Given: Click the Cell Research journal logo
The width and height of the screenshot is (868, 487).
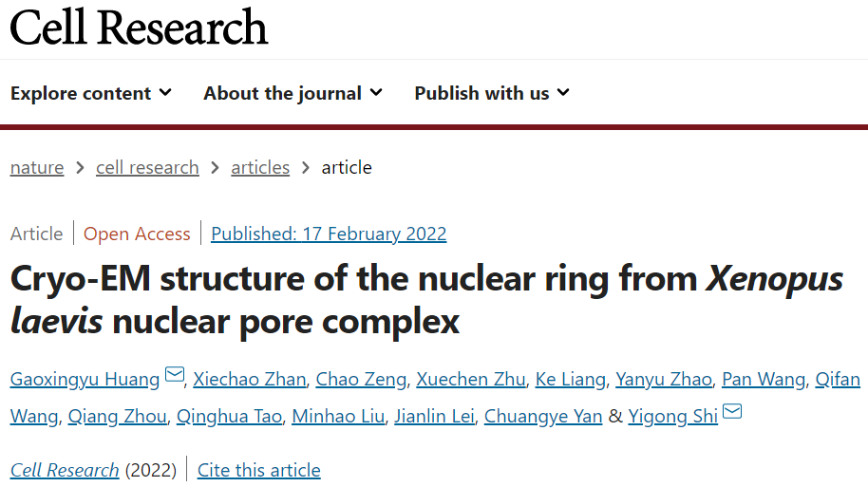Looking at the screenshot, I should click(x=139, y=27).
